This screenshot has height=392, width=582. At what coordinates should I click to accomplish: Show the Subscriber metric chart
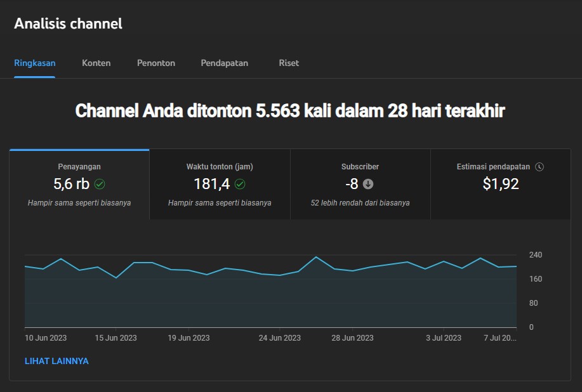point(360,185)
